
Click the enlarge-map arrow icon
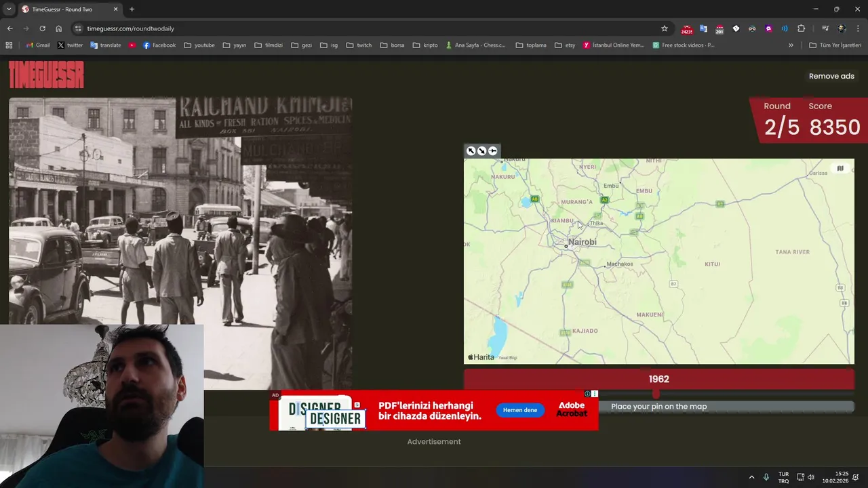point(471,150)
